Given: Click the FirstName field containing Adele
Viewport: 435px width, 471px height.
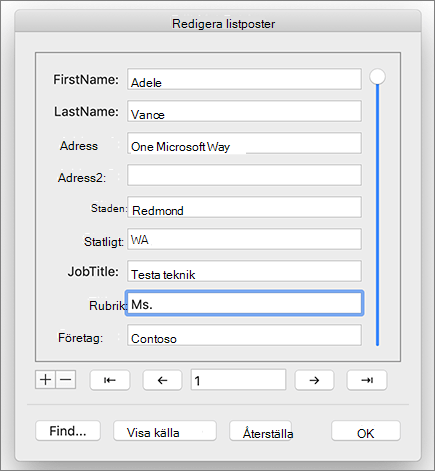Looking at the screenshot, I should (244, 79).
